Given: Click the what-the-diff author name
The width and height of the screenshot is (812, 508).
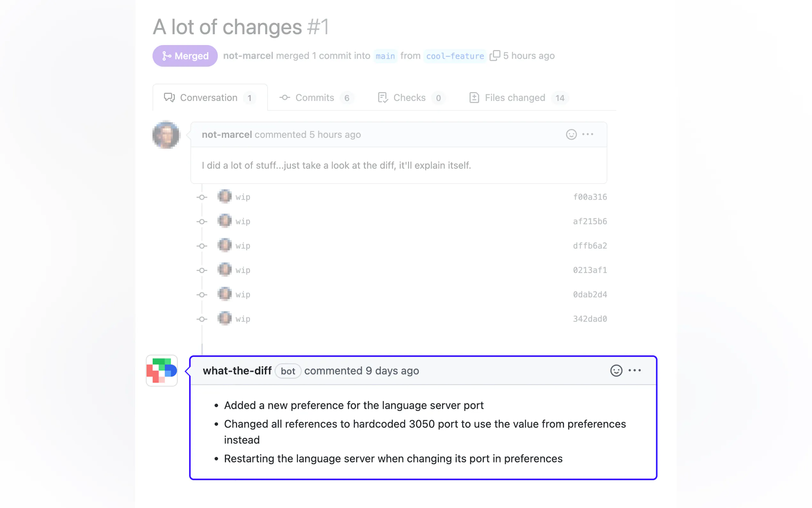Looking at the screenshot, I should pos(237,370).
